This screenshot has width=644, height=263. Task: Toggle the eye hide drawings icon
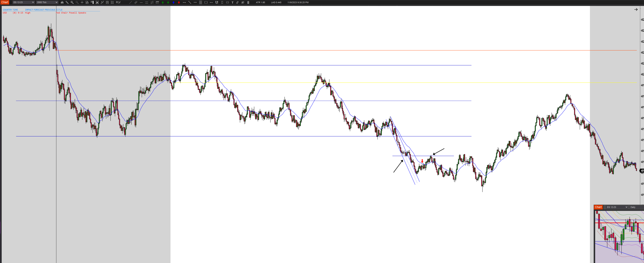point(243,3)
